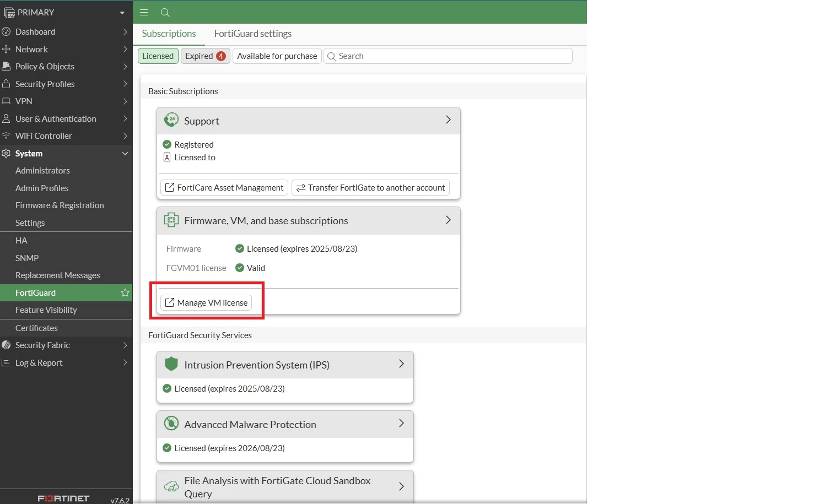Viewport: 814px width, 504px height.
Task: Expand the Intrusion Prevention System chevron
Action: pos(401,364)
